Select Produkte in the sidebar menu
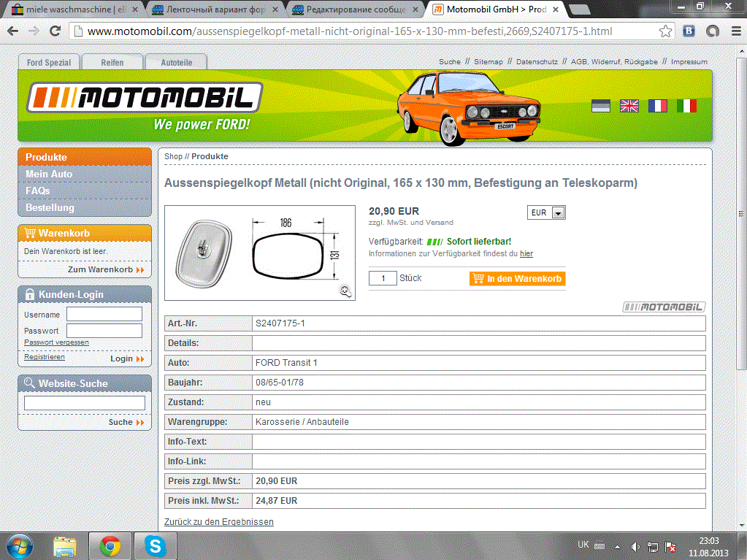 (85, 157)
